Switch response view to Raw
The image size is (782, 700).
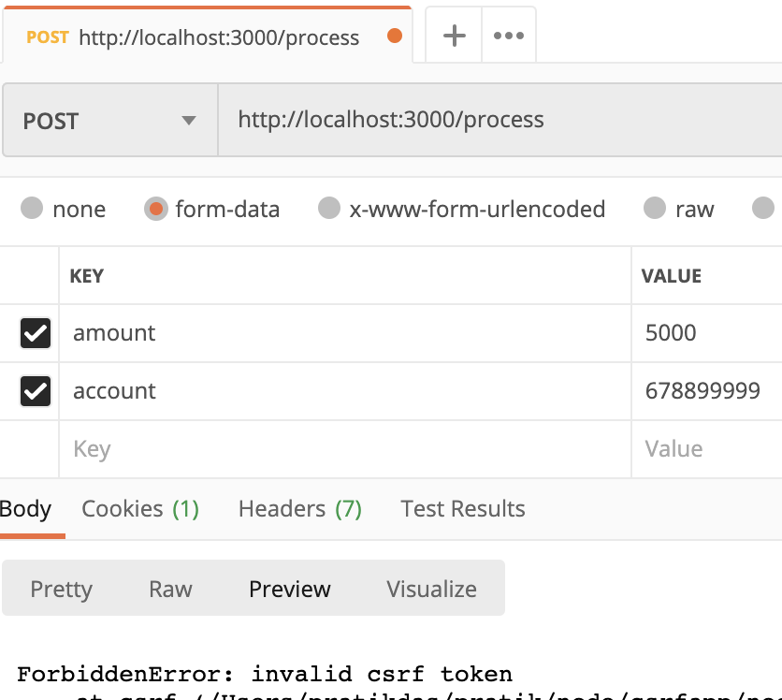click(170, 590)
